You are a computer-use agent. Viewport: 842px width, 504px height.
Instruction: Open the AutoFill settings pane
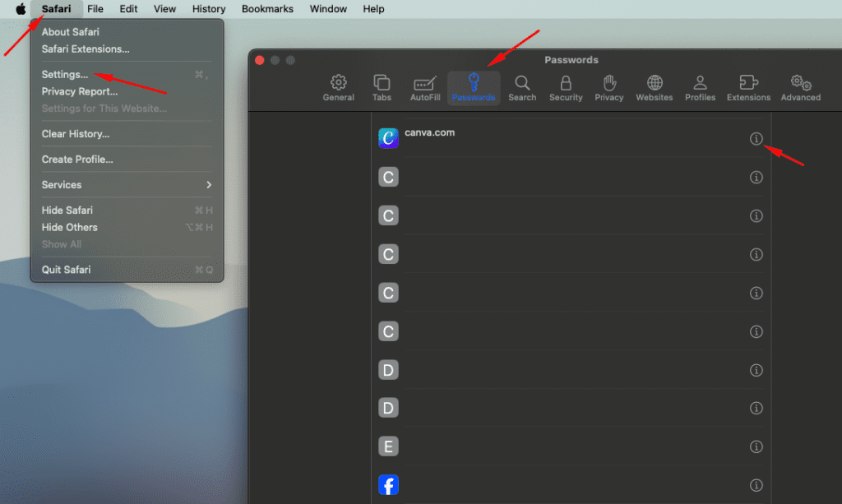425,88
